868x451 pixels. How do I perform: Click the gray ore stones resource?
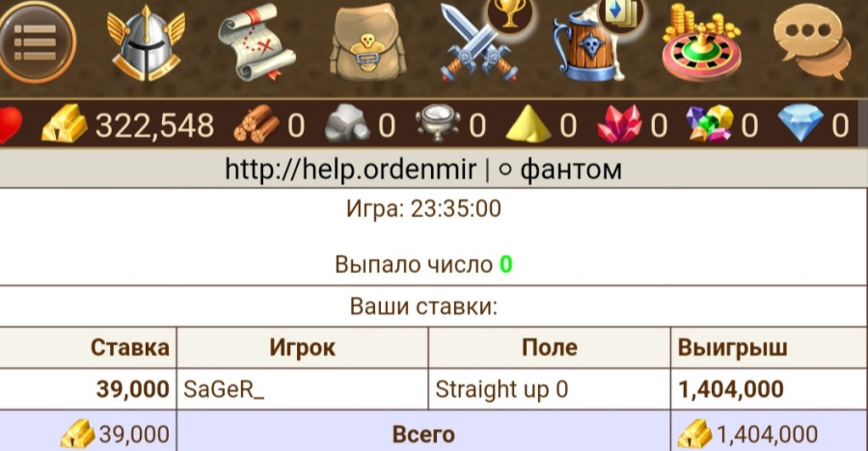(347, 124)
